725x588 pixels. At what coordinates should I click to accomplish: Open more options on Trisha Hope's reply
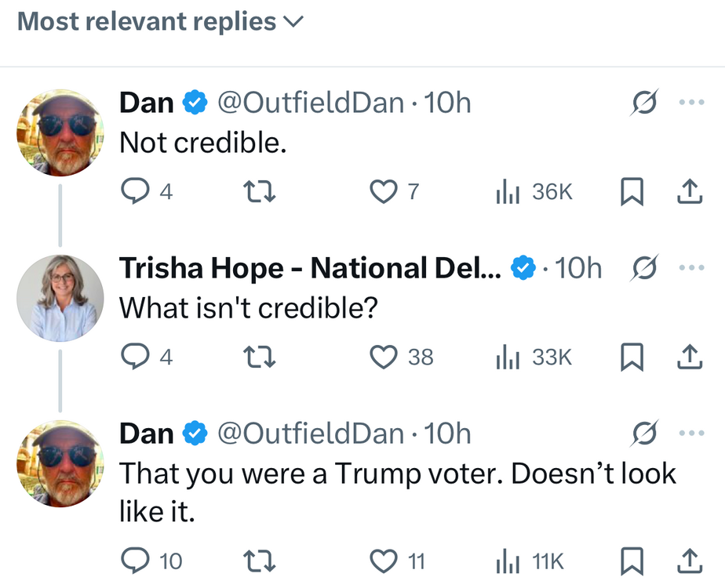(691, 268)
